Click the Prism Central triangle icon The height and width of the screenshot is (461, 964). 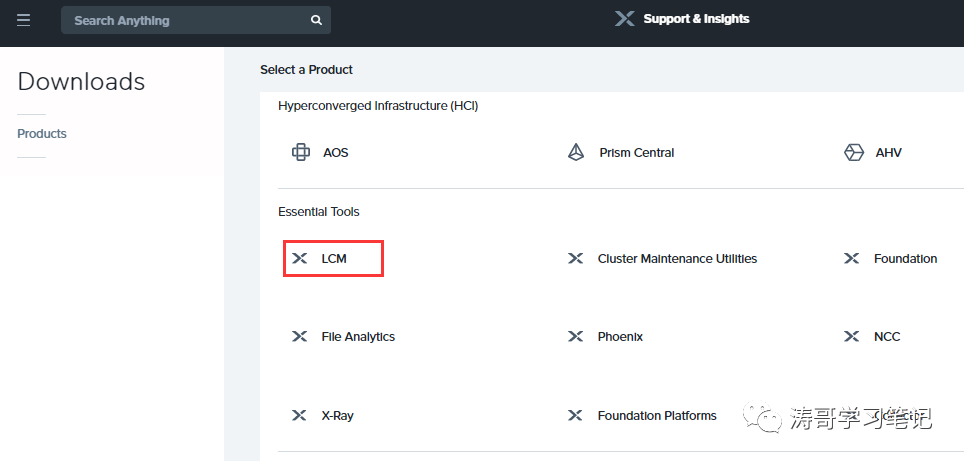coord(576,153)
